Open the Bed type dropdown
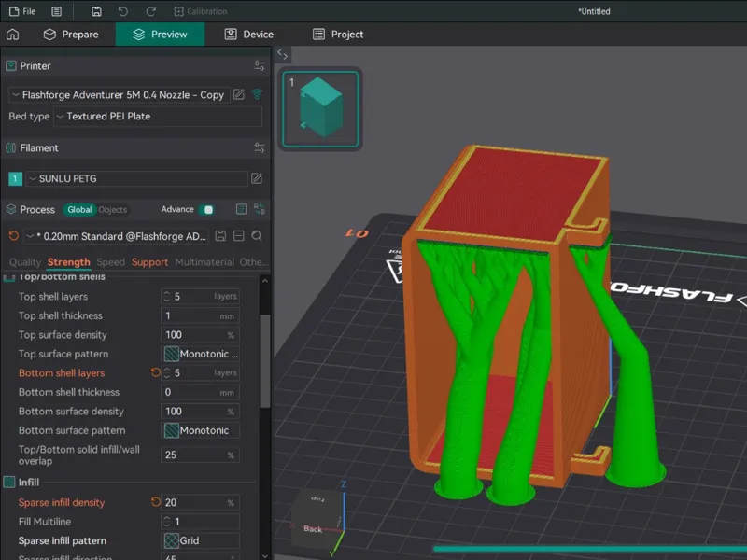 click(158, 116)
